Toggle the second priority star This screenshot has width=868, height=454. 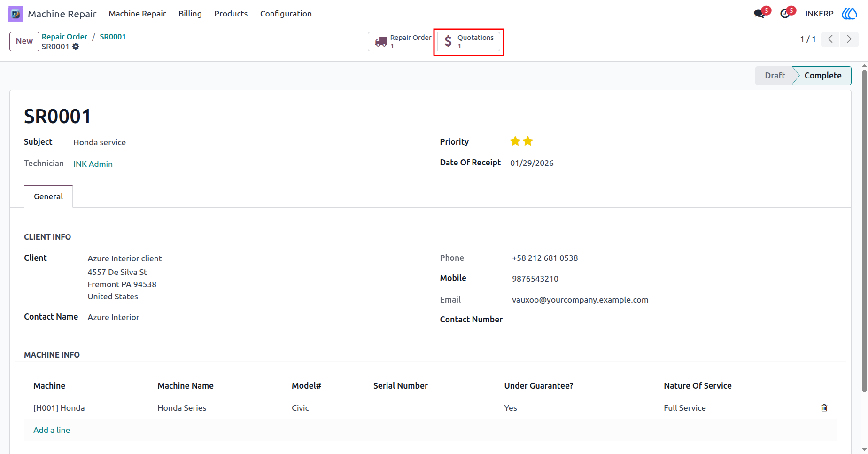tap(528, 141)
